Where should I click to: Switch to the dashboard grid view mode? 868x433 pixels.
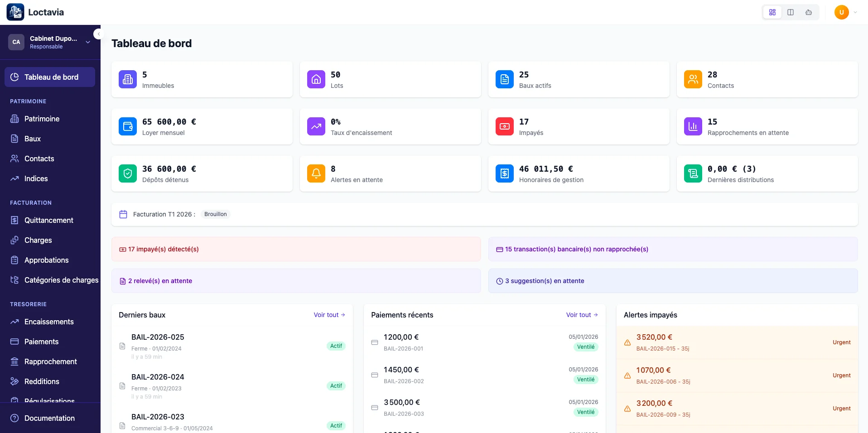pos(772,12)
